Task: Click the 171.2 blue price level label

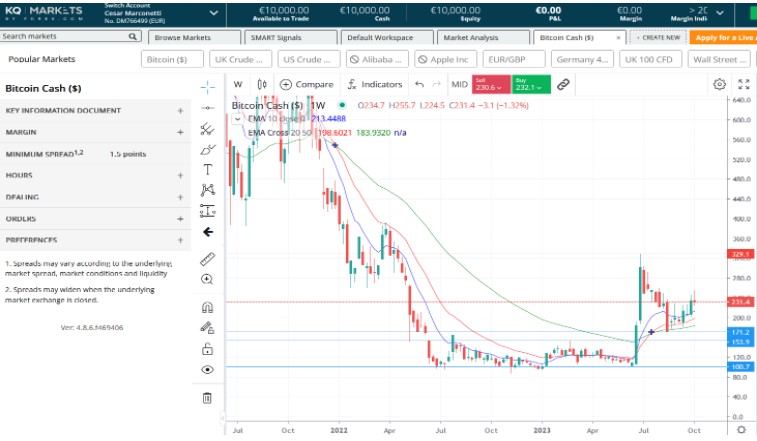Action: pyautogui.click(x=740, y=332)
